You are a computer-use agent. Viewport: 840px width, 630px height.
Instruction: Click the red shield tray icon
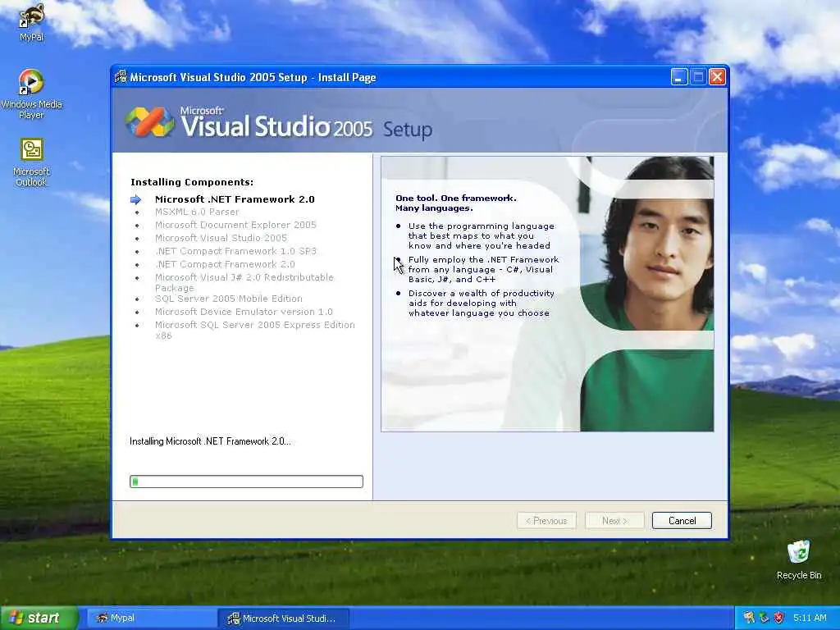click(x=779, y=618)
